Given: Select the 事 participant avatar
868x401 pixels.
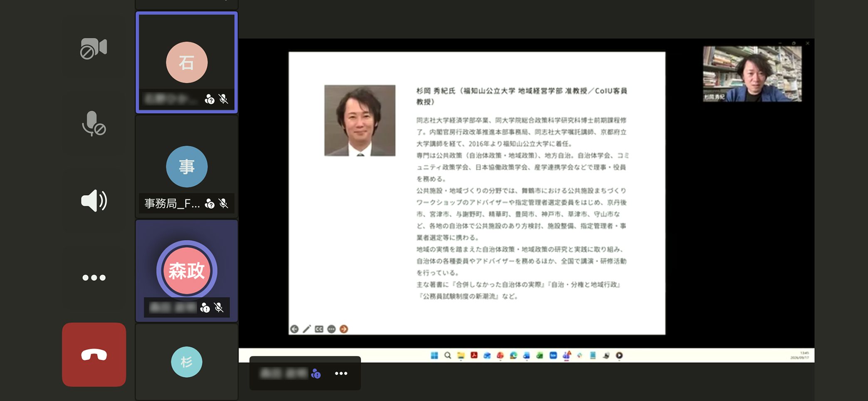Looking at the screenshot, I should tap(187, 167).
